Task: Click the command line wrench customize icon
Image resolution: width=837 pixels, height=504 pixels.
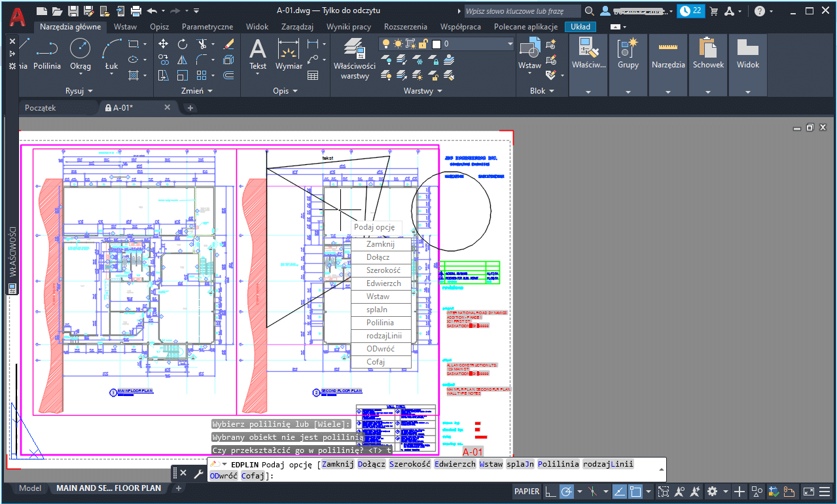Action: 197,473
